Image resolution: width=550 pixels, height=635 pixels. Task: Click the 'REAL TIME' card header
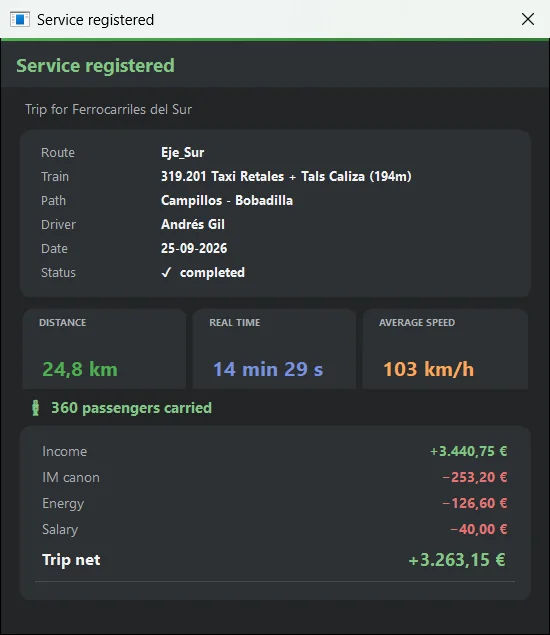[x=235, y=322]
